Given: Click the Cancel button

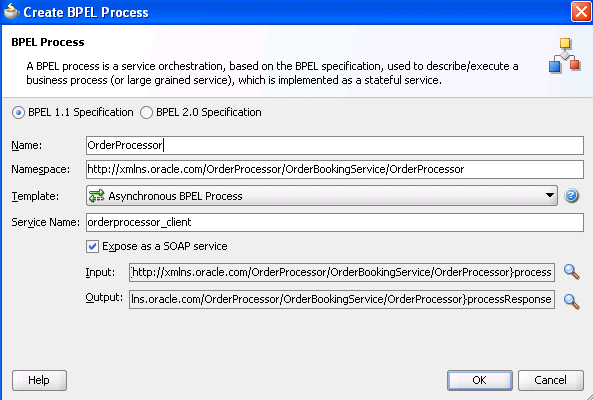Looking at the screenshot, I should tap(550, 380).
